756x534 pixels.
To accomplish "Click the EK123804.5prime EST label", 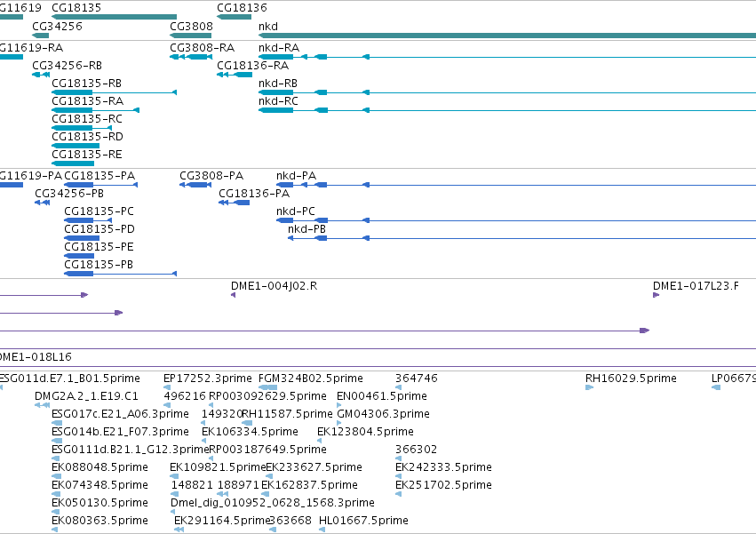I will coord(365,432).
